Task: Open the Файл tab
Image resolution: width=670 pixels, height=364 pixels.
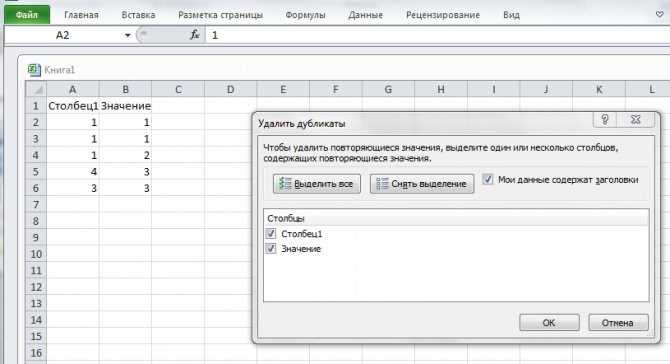Action: 26,15
